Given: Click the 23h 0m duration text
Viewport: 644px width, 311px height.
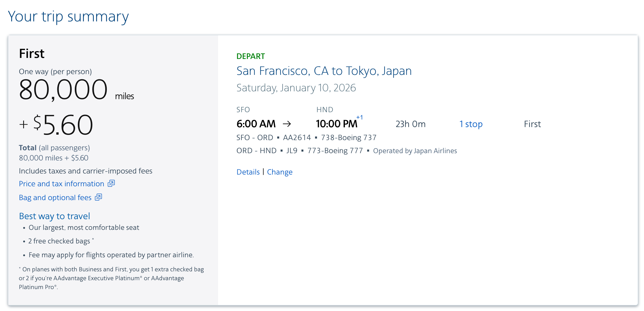Looking at the screenshot, I should click(410, 124).
